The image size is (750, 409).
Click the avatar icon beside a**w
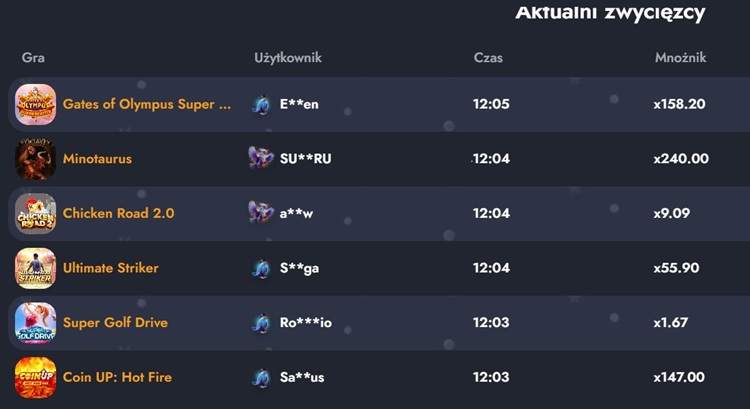click(x=261, y=213)
